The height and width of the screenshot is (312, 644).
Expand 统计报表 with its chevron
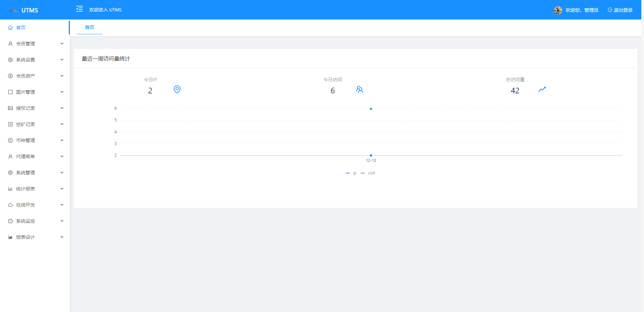[62, 189]
